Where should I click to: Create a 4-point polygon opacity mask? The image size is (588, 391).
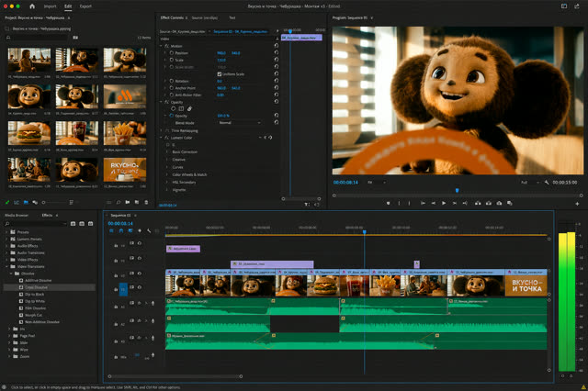tap(181, 108)
